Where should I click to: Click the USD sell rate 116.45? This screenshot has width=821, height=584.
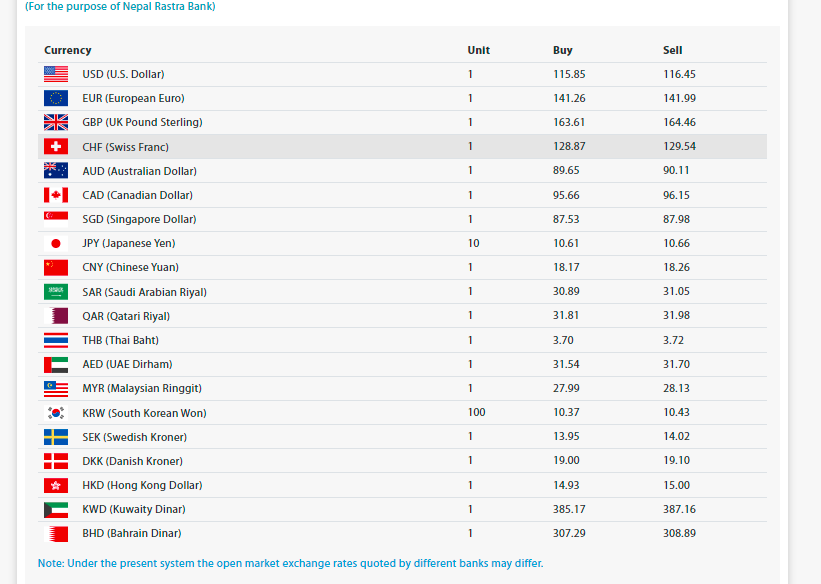point(679,74)
